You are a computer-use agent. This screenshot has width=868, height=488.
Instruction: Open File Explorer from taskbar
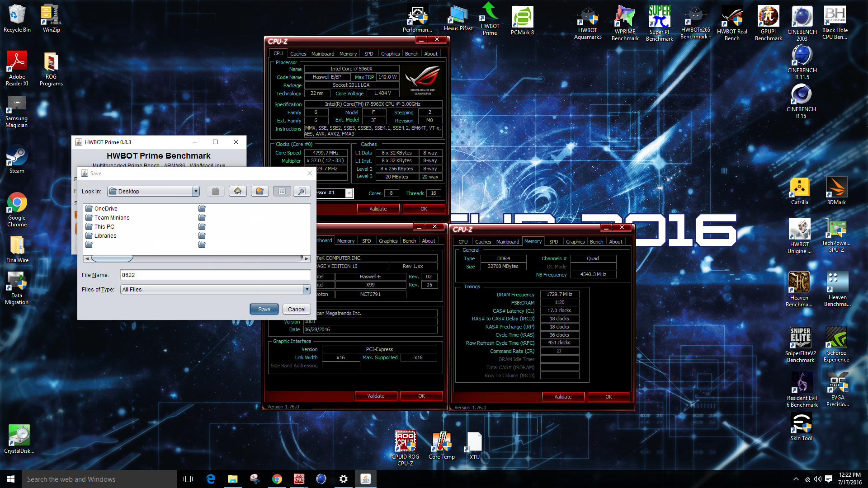tap(232, 479)
